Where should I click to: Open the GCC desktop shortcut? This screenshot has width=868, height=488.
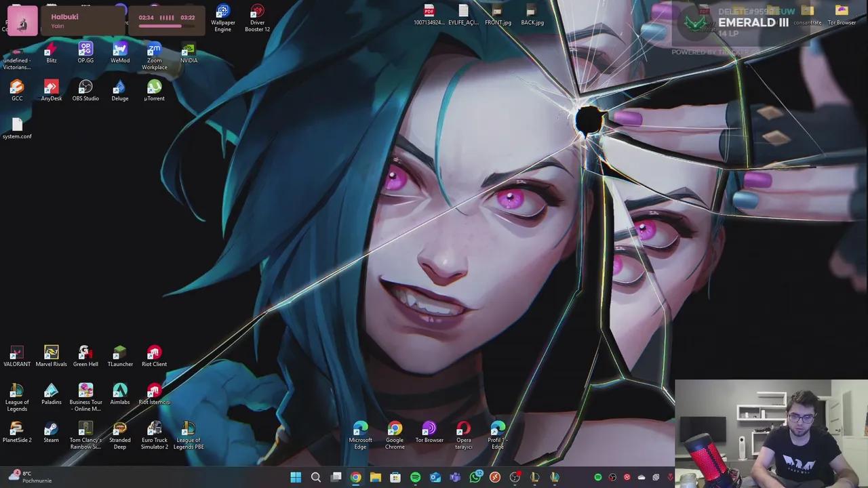coord(17,91)
